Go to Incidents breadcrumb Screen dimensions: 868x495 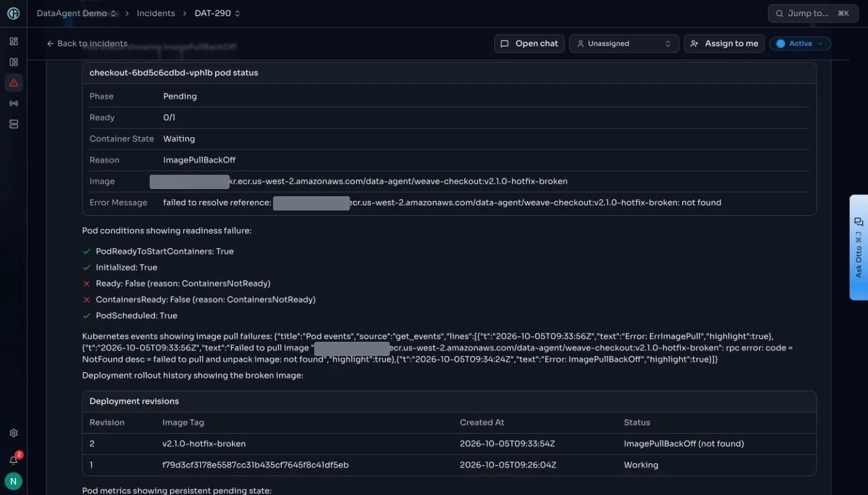(x=156, y=13)
